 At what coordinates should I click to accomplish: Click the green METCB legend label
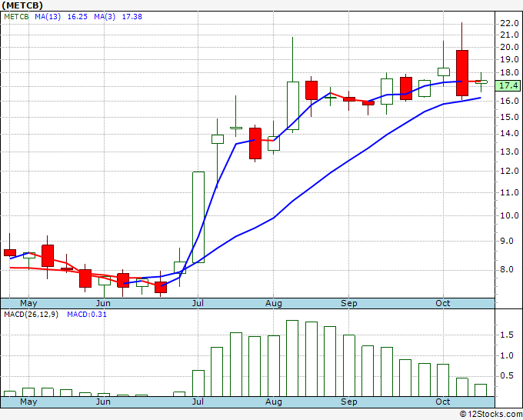pyautogui.click(x=16, y=17)
